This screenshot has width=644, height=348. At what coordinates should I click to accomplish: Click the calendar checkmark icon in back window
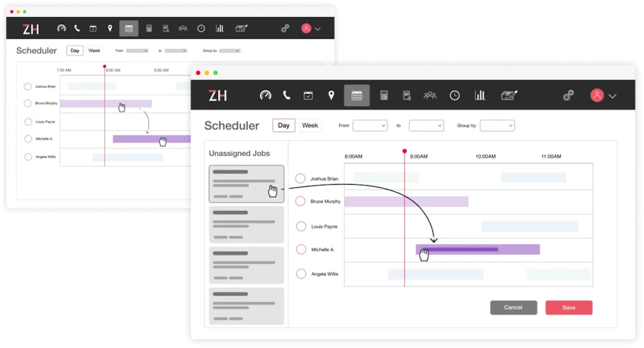(x=93, y=28)
